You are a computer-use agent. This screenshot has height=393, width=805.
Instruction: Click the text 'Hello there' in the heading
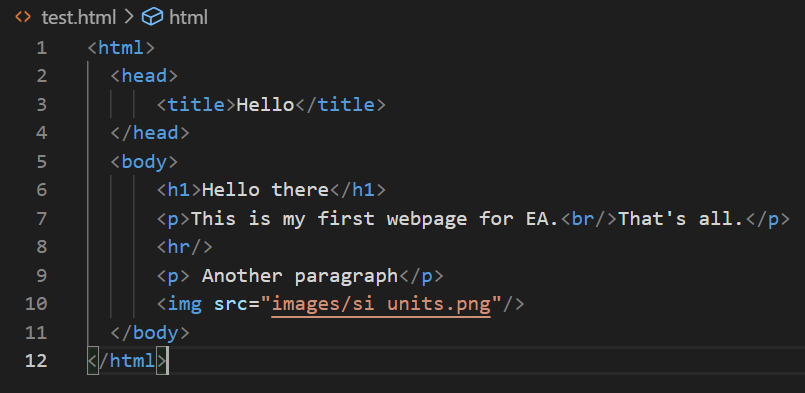click(x=265, y=190)
